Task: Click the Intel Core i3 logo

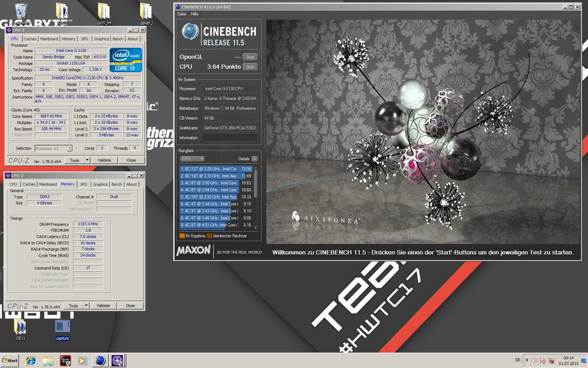Action: pos(126,60)
